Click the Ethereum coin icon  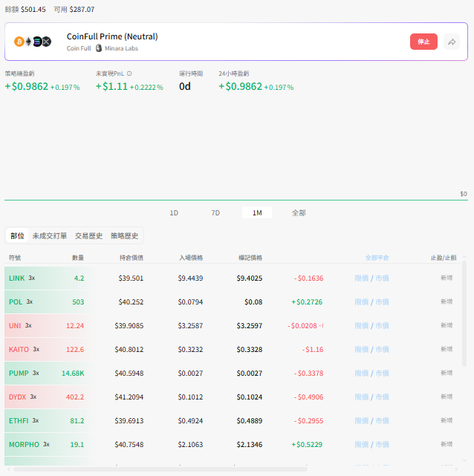tap(28, 42)
